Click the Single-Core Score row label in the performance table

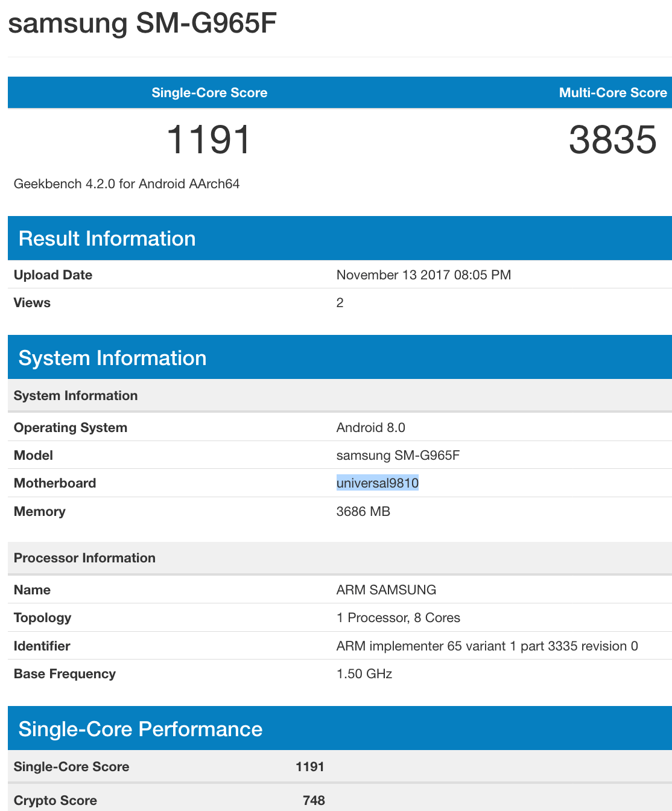[72, 767]
